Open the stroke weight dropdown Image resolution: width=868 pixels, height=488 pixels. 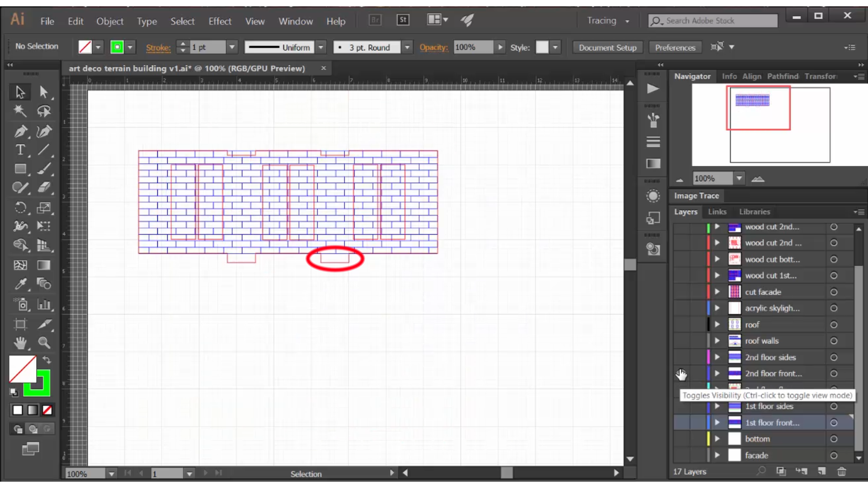pyautogui.click(x=232, y=47)
